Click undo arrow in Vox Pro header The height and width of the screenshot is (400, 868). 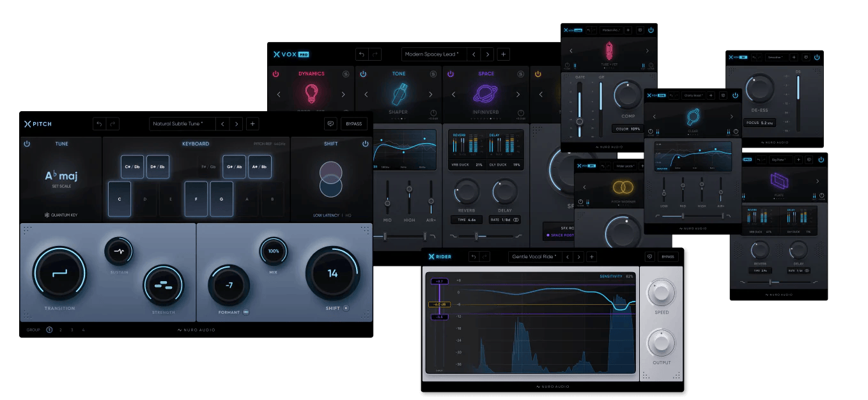[362, 54]
